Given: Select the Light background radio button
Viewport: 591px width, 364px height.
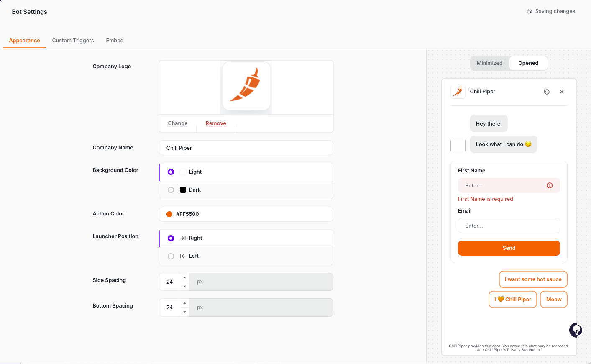Looking at the screenshot, I should coord(171,172).
